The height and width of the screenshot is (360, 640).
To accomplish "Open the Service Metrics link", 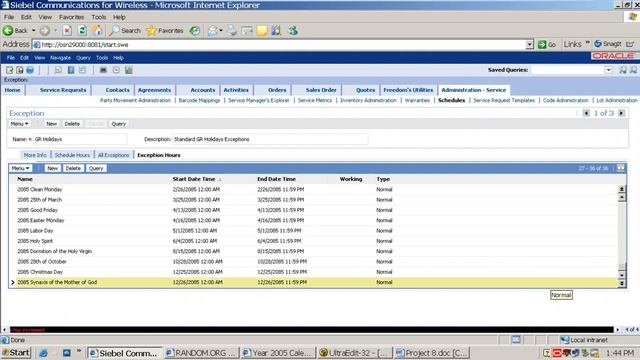I will click(315, 100).
